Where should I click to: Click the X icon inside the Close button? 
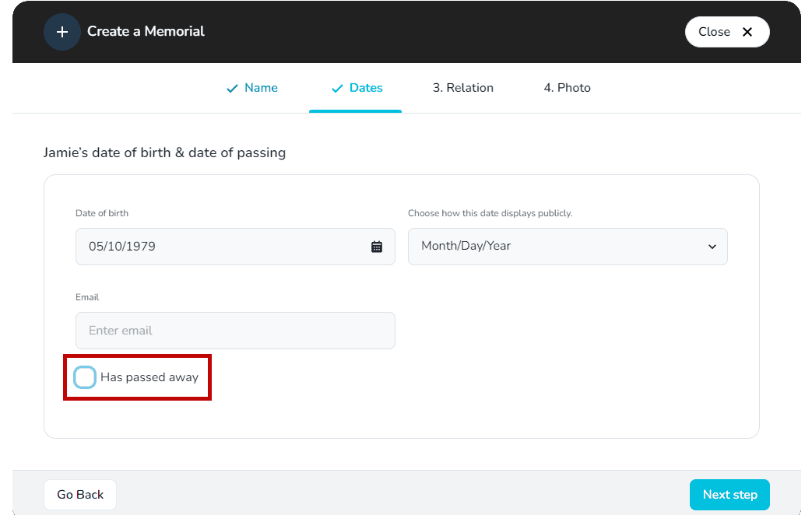click(x=747, y=31)
